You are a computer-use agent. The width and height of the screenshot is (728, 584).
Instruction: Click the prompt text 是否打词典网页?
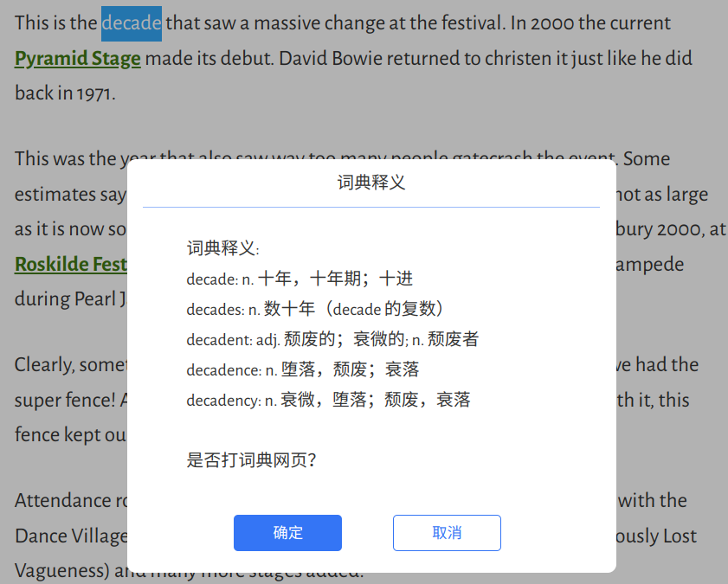[x=251, y=460]
